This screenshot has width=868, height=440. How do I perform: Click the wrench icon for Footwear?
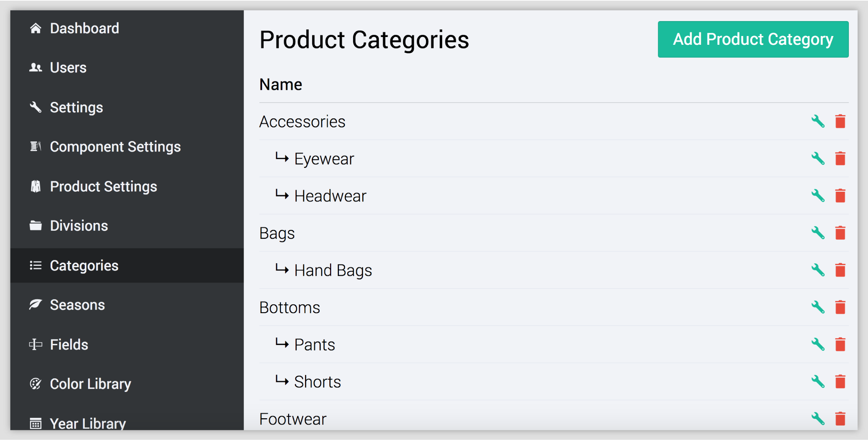click(x=818, y=419)
